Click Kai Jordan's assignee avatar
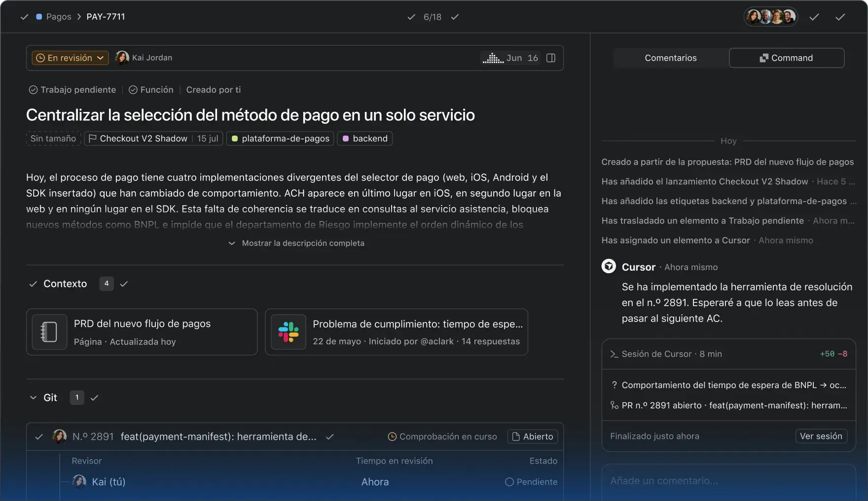Screen dimensions: 868x501 [x=122, y=58]
